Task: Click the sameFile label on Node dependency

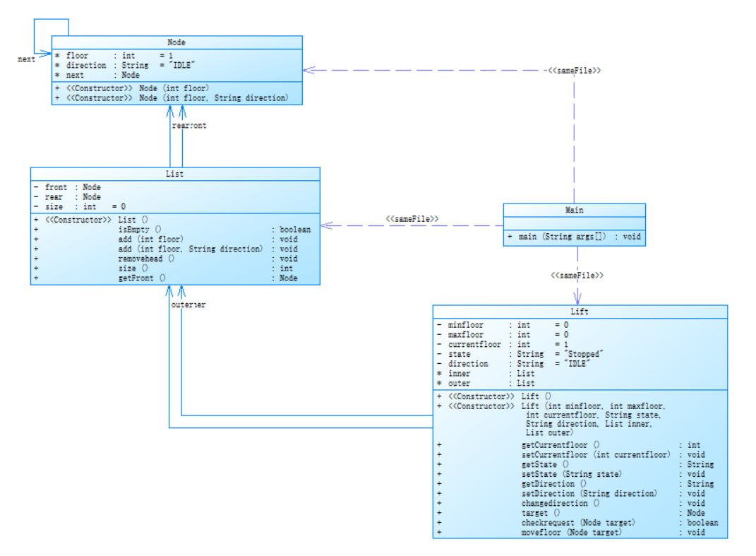Action: pyautogui.click(x=575, y=71)
